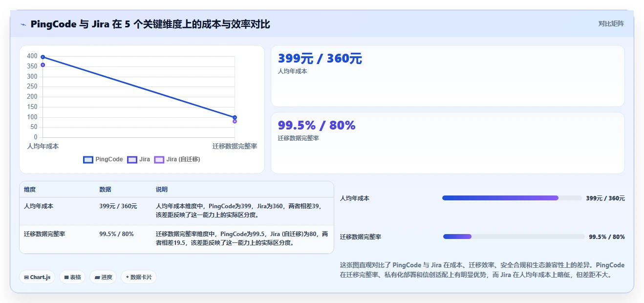Select the PingCode point at 迁移数据完整率
The width and height of the screenshot is (644, 303).
tap(235, 117)
